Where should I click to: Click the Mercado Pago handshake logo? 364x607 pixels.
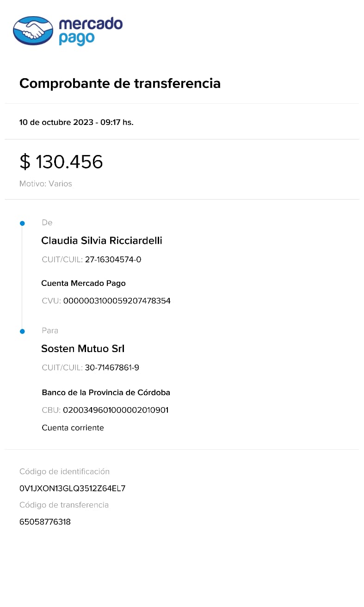click(33, 31)
